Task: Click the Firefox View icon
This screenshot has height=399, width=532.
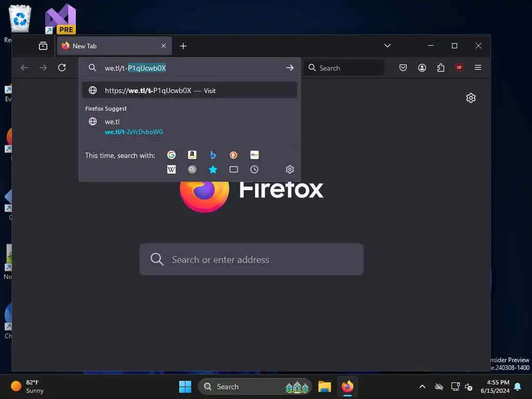Action: tap(43, 46)
